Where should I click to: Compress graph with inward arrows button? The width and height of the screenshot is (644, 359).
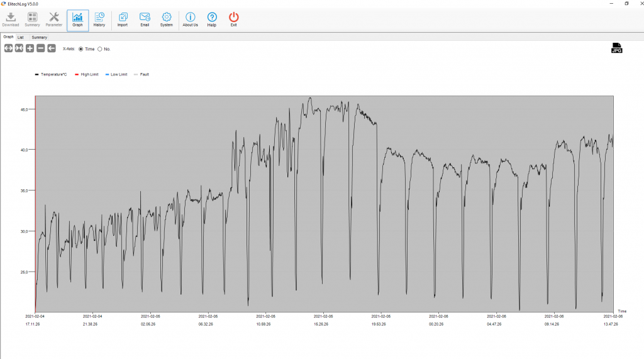click(x=19, y=48)
